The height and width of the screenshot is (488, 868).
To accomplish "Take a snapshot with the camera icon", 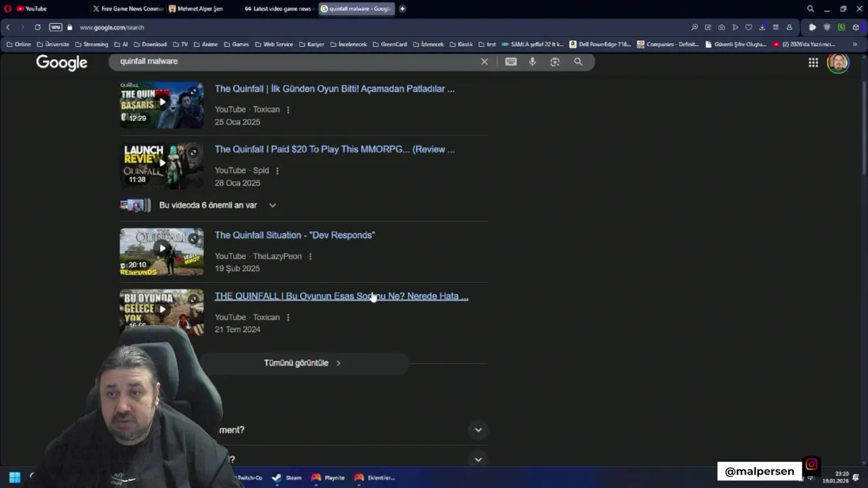I will point(722,27).
